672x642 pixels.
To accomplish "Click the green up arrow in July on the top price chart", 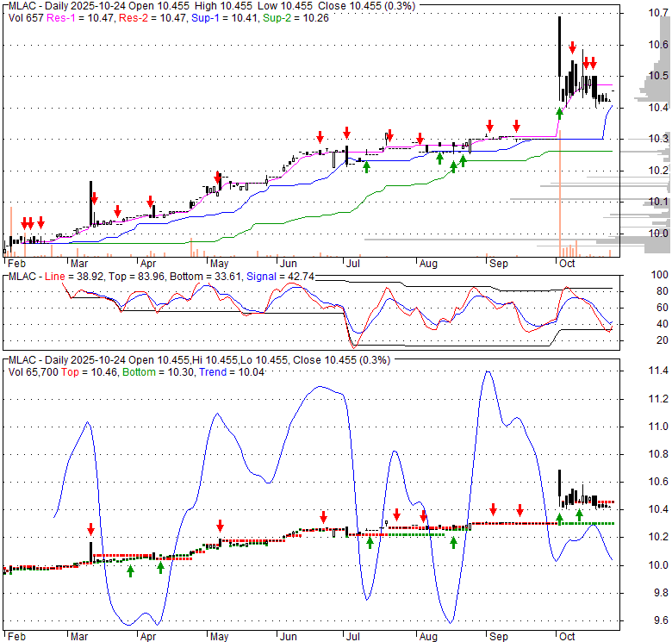I will (366, 166).
